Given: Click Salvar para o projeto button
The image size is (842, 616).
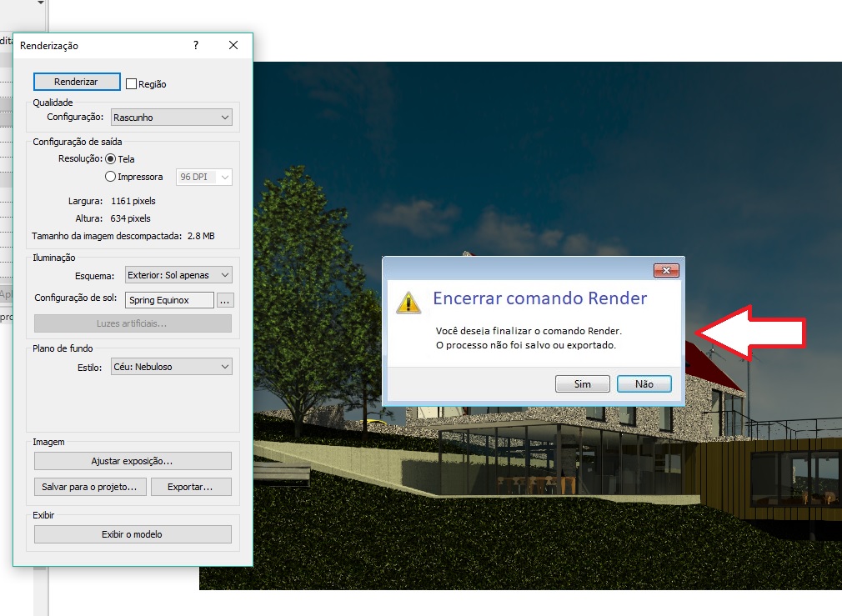Looking at the screenshot, I should click(90, 487).
